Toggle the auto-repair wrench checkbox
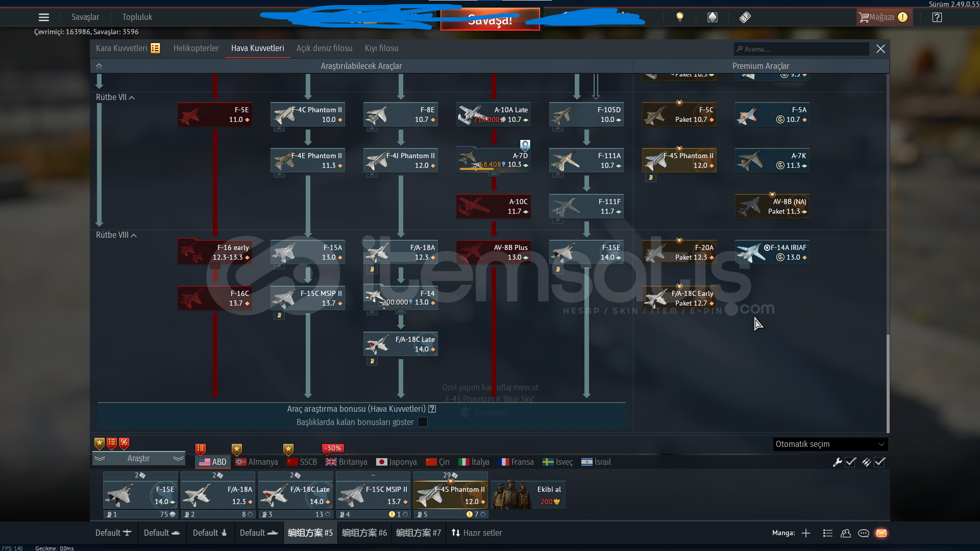Viewport: 980px width, 551px height. [850, 462]
